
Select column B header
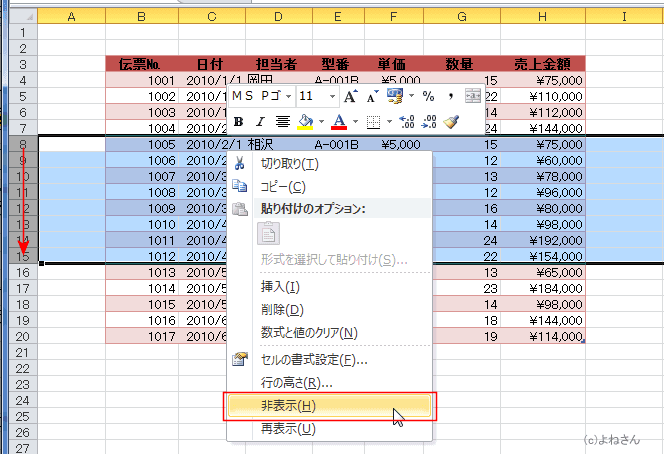click(142, 16)
